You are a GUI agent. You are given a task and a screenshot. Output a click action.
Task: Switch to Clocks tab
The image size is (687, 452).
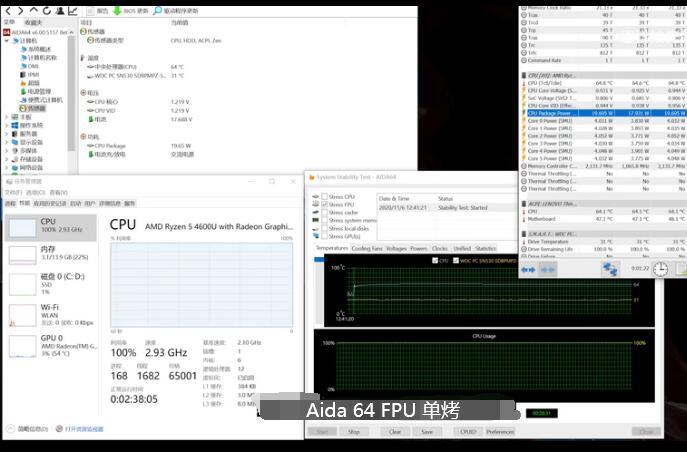coord(439,248)
